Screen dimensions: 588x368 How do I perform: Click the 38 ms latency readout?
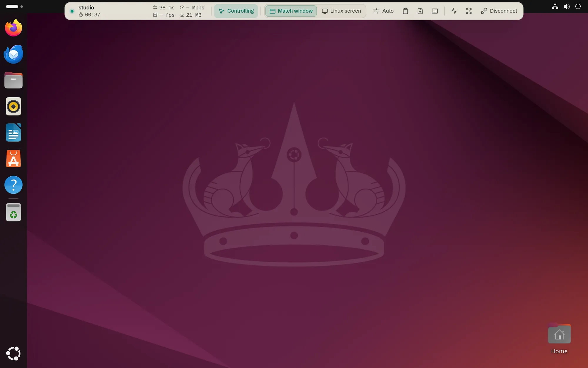tap(164, 7)
